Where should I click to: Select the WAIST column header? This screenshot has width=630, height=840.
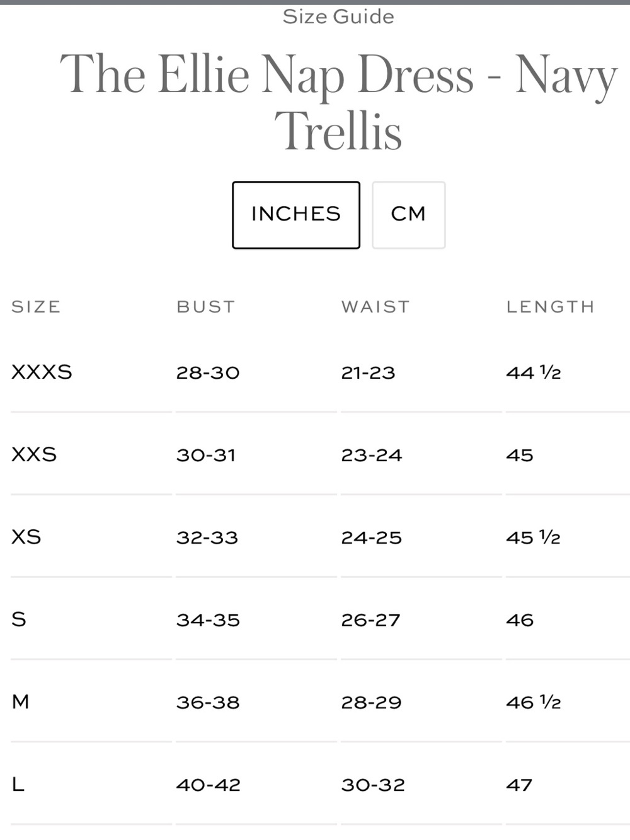point(375,307)
